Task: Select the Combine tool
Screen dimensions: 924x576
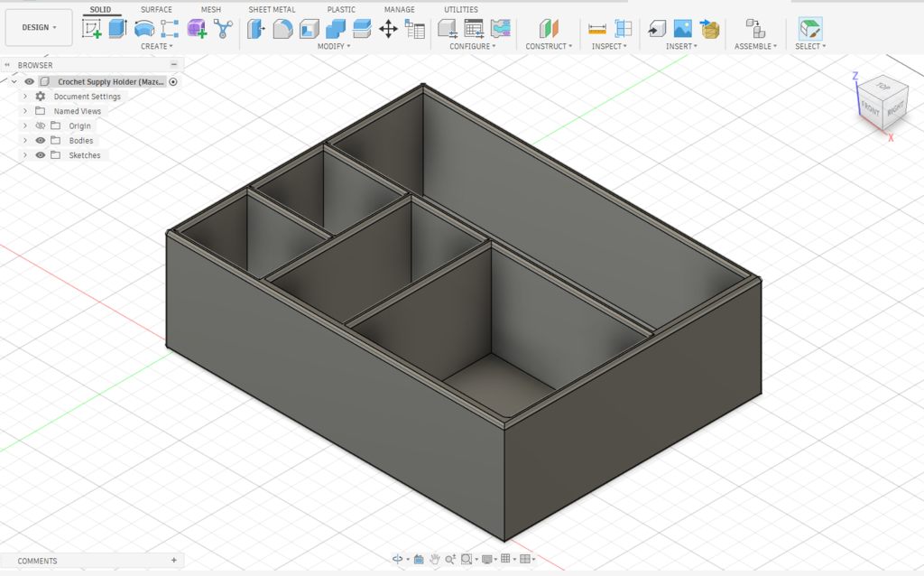Action: point(336,28)
